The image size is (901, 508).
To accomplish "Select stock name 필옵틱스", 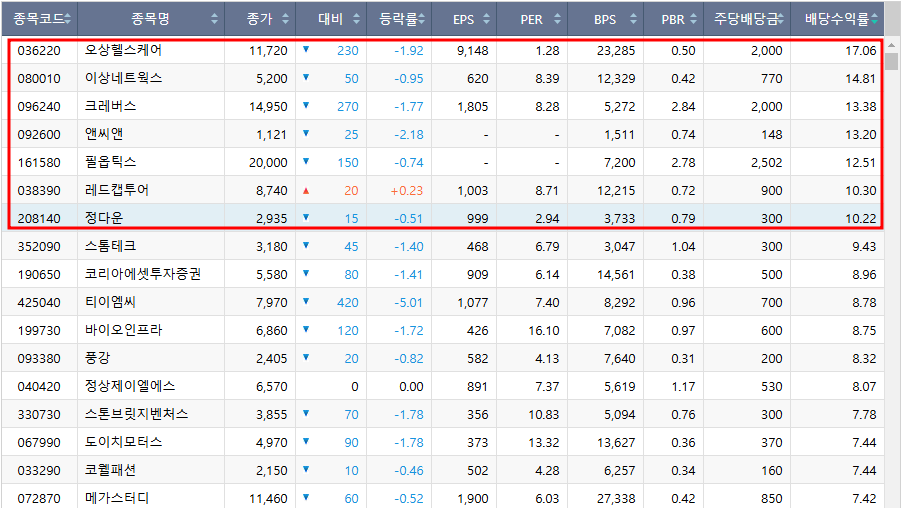I will pyautogui.click(x=110, y=163).
